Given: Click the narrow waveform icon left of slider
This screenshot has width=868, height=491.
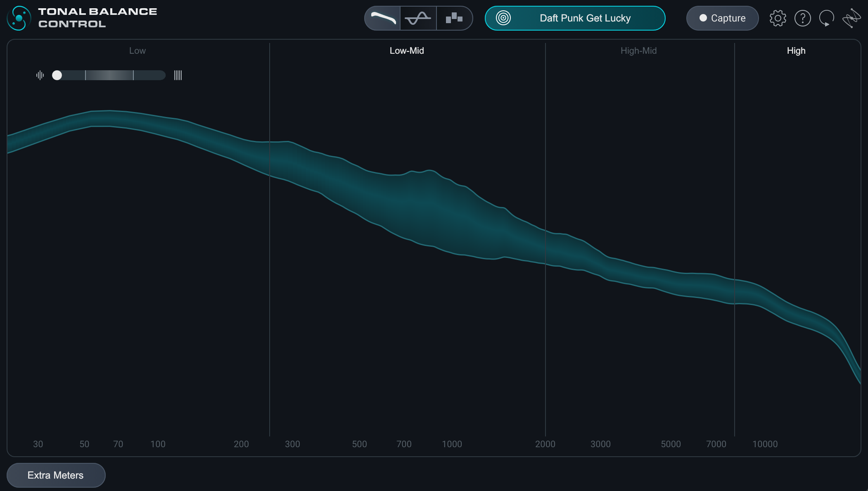Looking at the screenshot, I should click(x=40, y=75).
